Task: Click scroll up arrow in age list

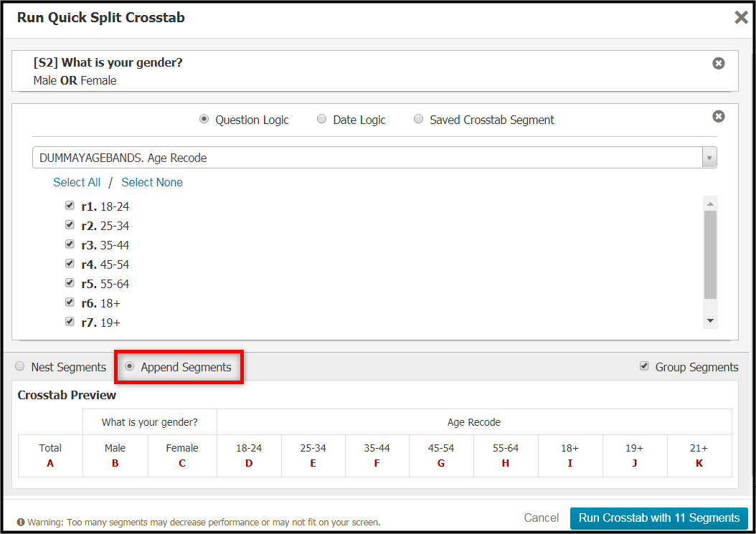Action: (710, 204)
